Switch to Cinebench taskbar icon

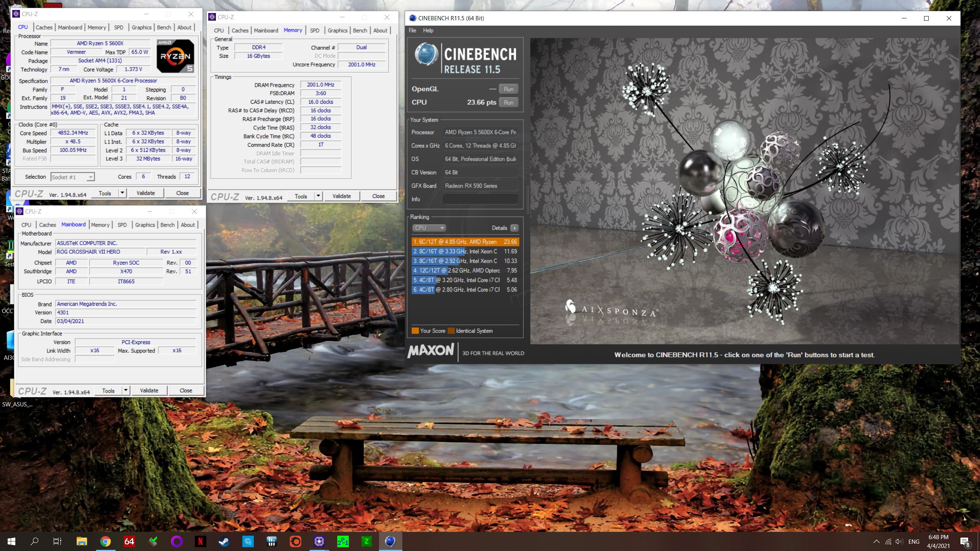click(390, 541)
